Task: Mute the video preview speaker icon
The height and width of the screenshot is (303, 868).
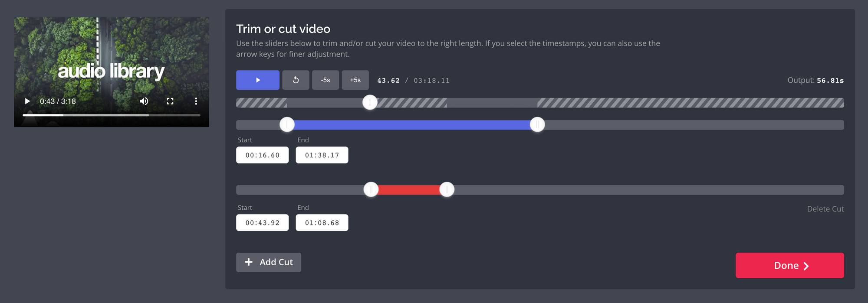Action: [144, 101]
